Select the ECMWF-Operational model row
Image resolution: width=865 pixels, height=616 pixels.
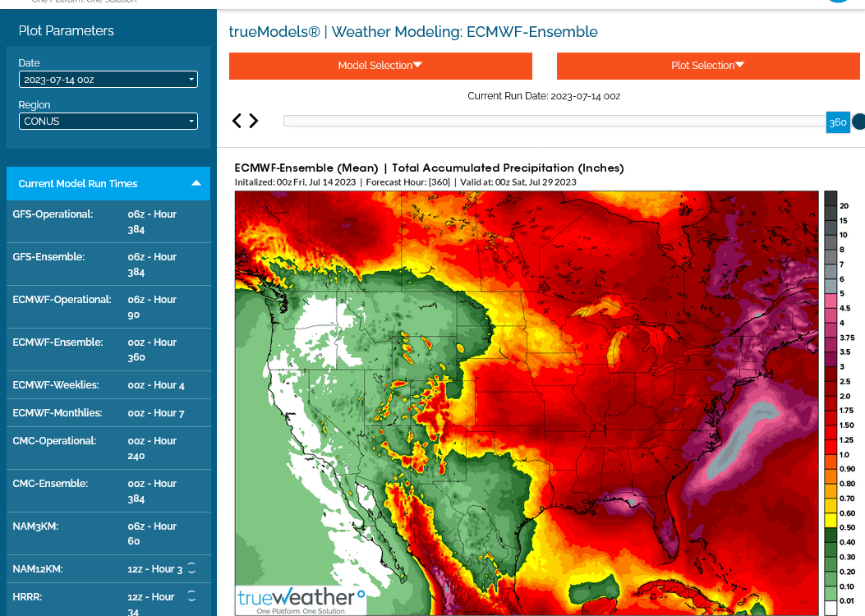point(108,307)
